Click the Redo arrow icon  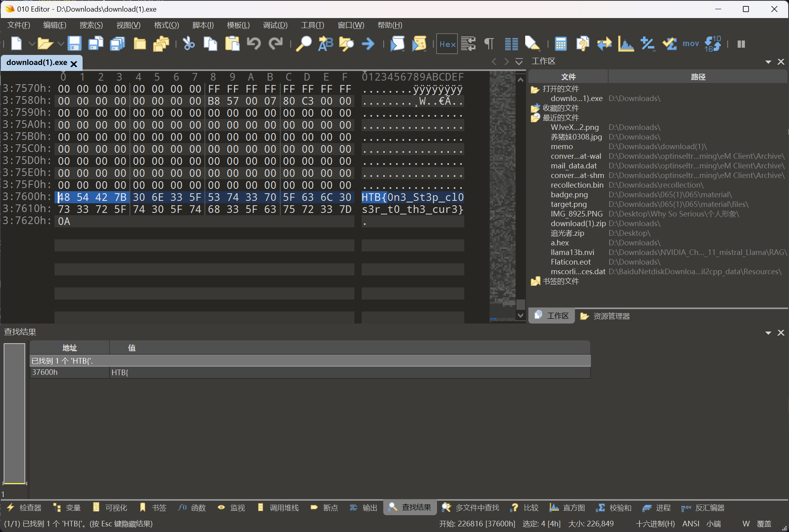tap(275, 44)
